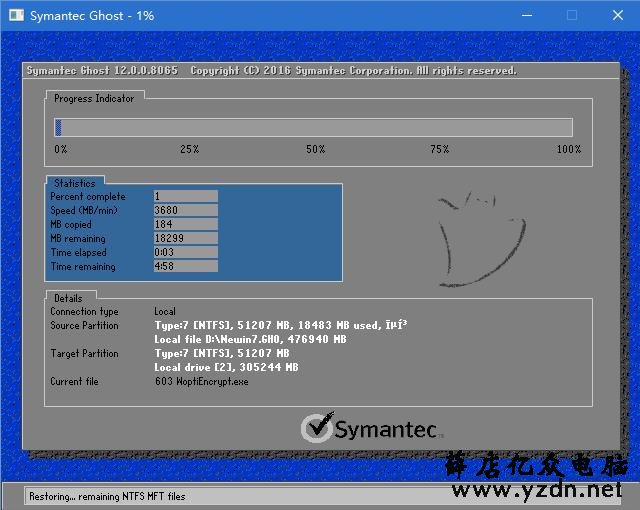Click the Time elapsed label
The image size is (640, 510).
pos(78,253)
